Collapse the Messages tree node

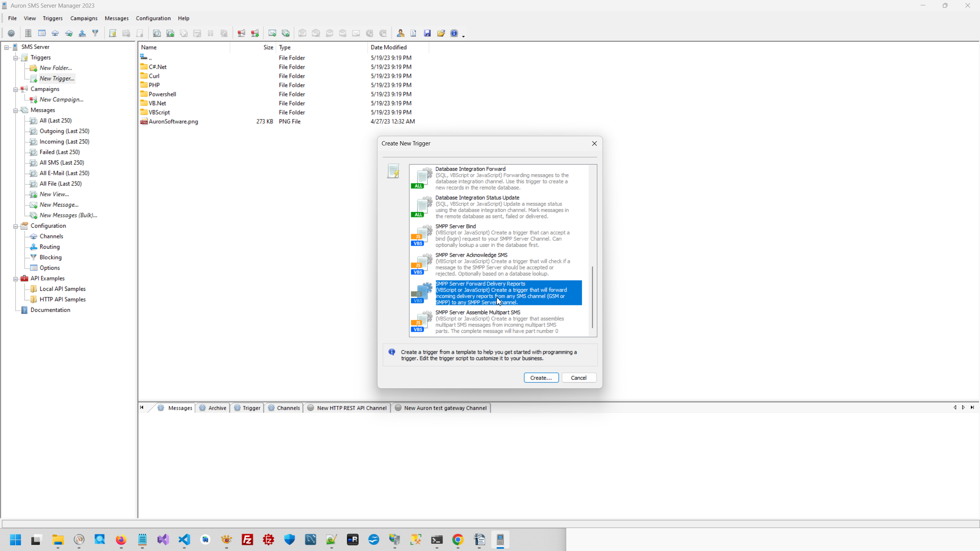[x=16, y=110]
